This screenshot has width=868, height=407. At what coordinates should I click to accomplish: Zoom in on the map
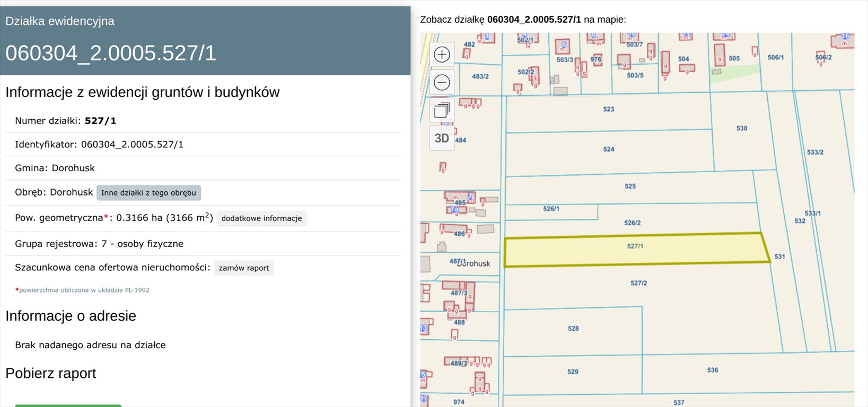[x=442, y=55]
